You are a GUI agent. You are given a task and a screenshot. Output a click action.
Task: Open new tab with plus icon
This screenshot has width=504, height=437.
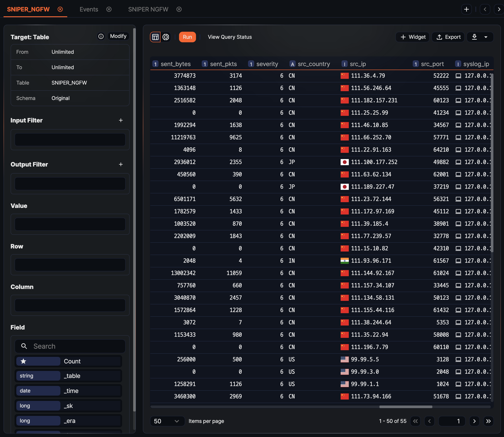coord(467,9)
